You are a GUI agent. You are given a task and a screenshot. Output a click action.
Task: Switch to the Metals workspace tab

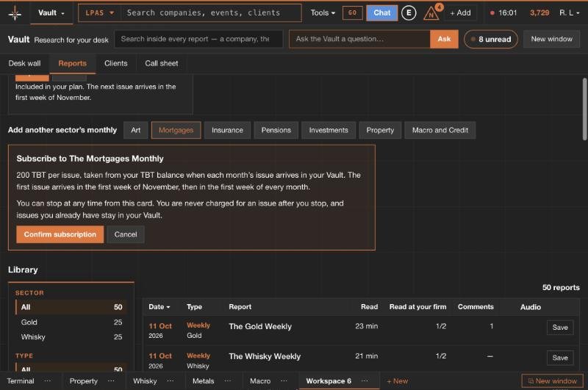point(204,381)
